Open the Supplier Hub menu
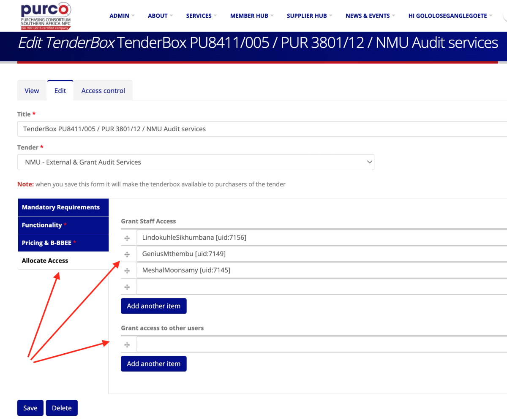 tap(309, 16)
